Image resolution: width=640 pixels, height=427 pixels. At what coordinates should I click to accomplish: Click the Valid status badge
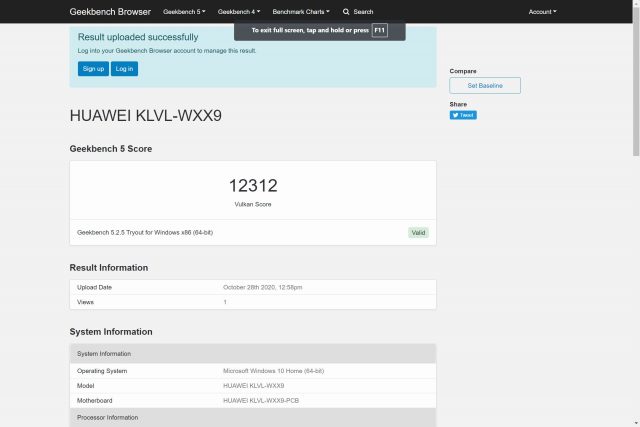point(418,233)
